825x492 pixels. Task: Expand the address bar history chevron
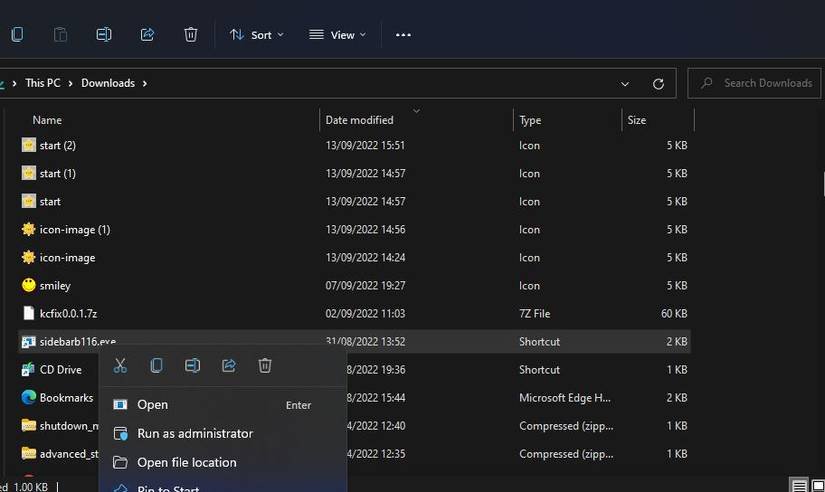(x=625, y=84)
